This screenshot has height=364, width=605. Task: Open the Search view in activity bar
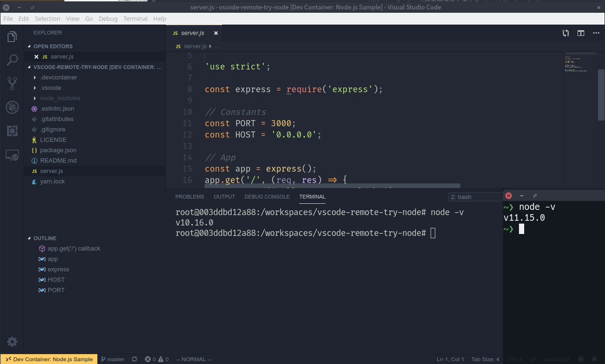point(12,60)
